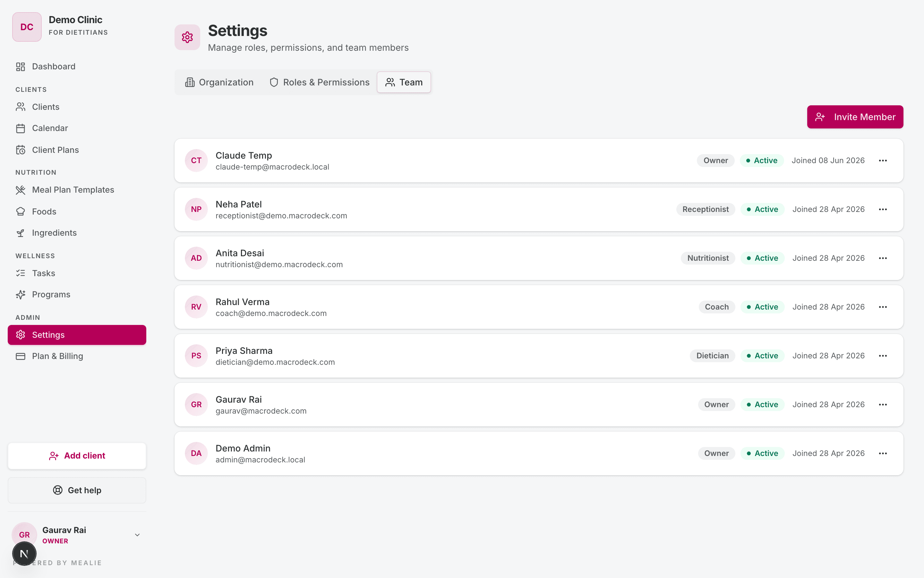Image resolution: width=924 pixels, height=578 pixels.
Task: Click the Invite Member button
Action: [855, 117]
